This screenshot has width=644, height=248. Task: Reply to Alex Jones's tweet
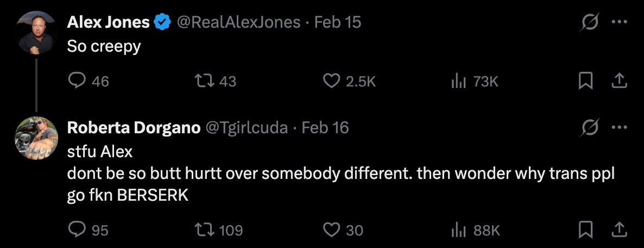[76, 81]
